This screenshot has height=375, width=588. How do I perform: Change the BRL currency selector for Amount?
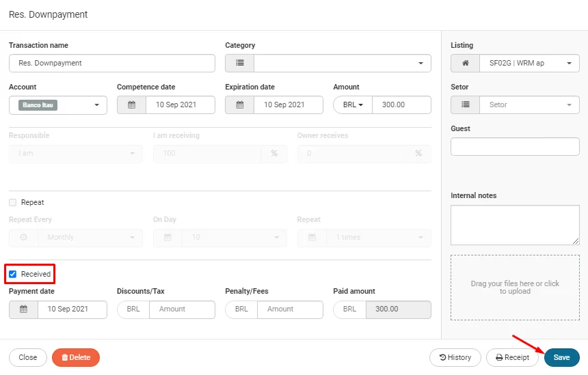(x=353, y=105)
